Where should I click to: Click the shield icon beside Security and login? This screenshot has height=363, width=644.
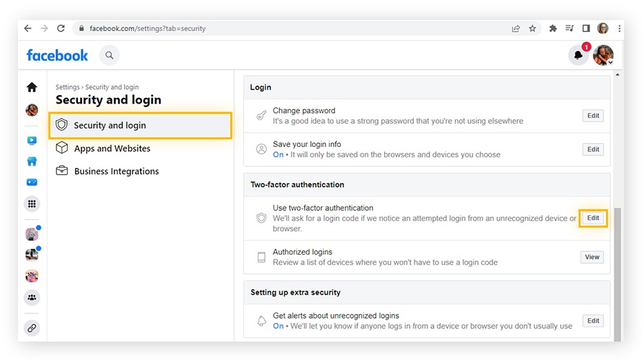coord(61,124)
